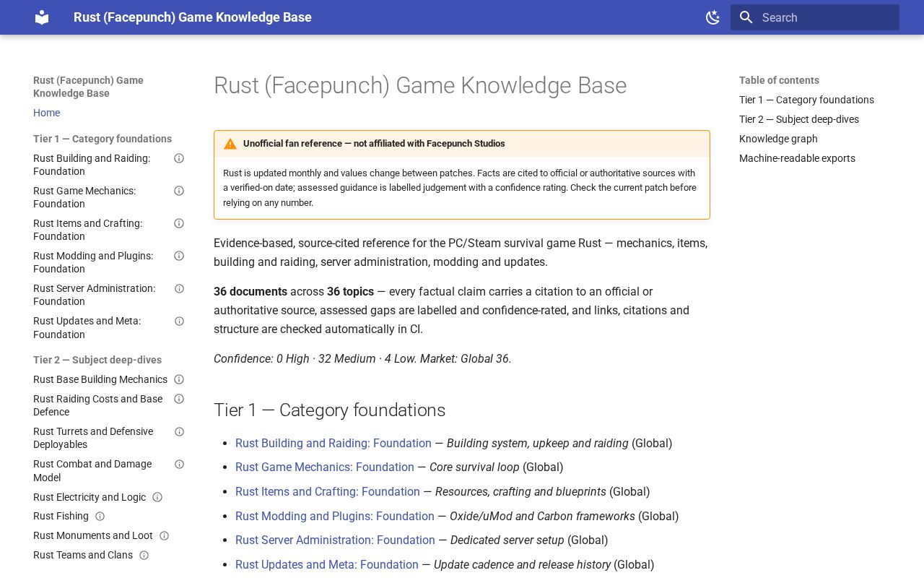Open sidebar item Rust Server Administration: Foundation
924x578 pixels.
[94, 295]
